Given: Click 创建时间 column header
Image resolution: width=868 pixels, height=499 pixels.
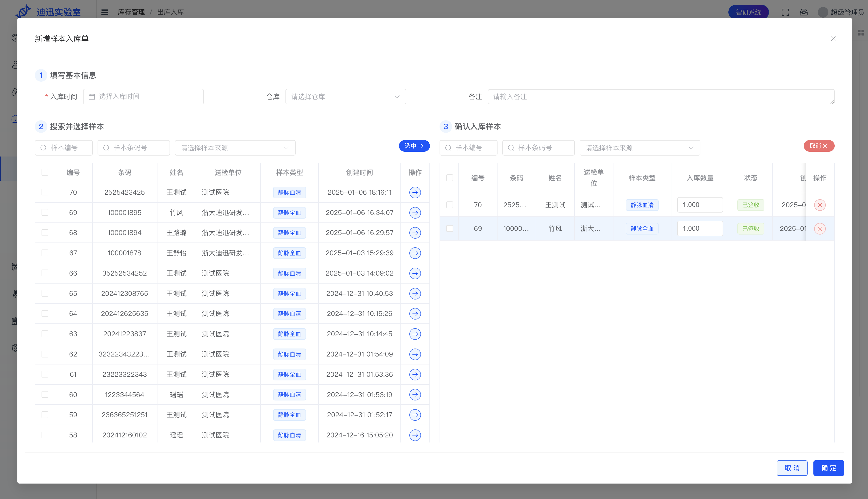Looking at the screenshot, I should [x=359, y=172].
